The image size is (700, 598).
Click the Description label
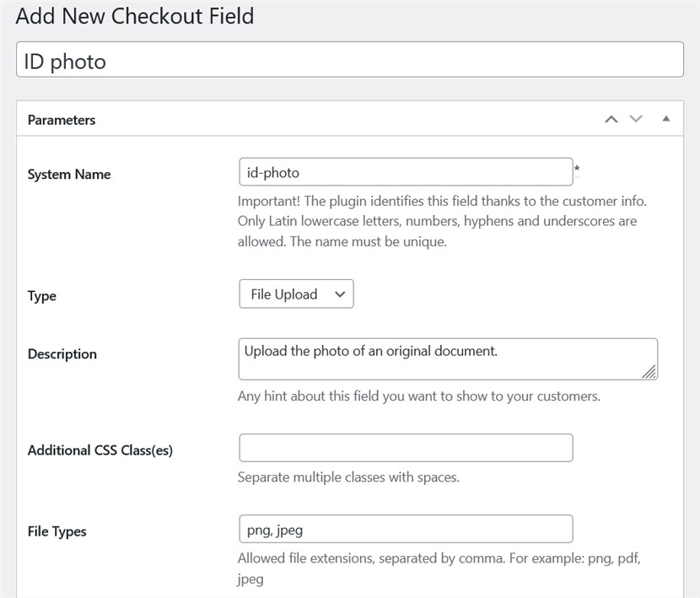coord(62,354)
